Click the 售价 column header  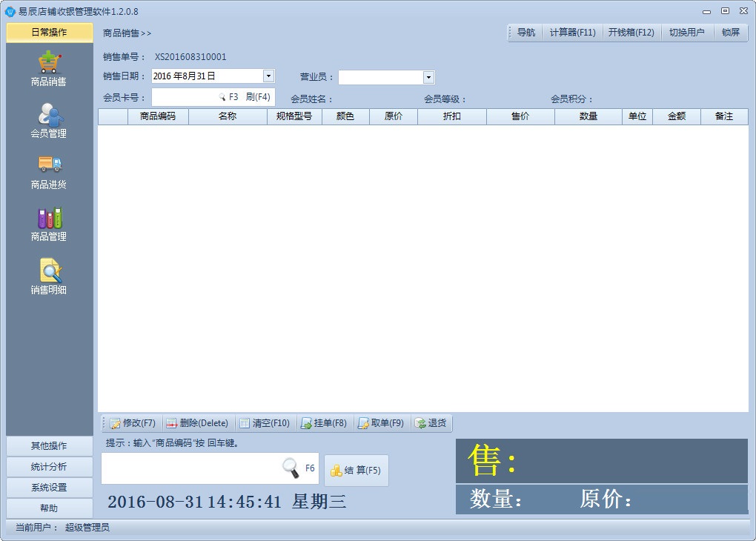(x=520, y=116)
